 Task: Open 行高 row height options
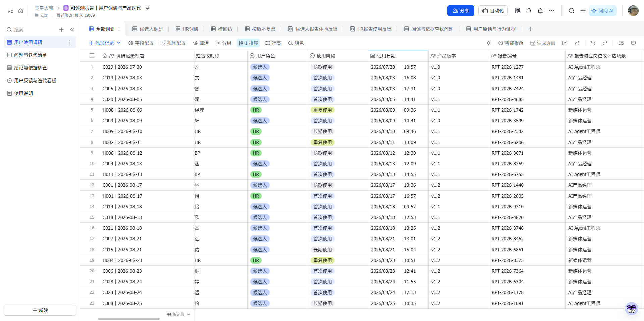[x=273, y=43]
